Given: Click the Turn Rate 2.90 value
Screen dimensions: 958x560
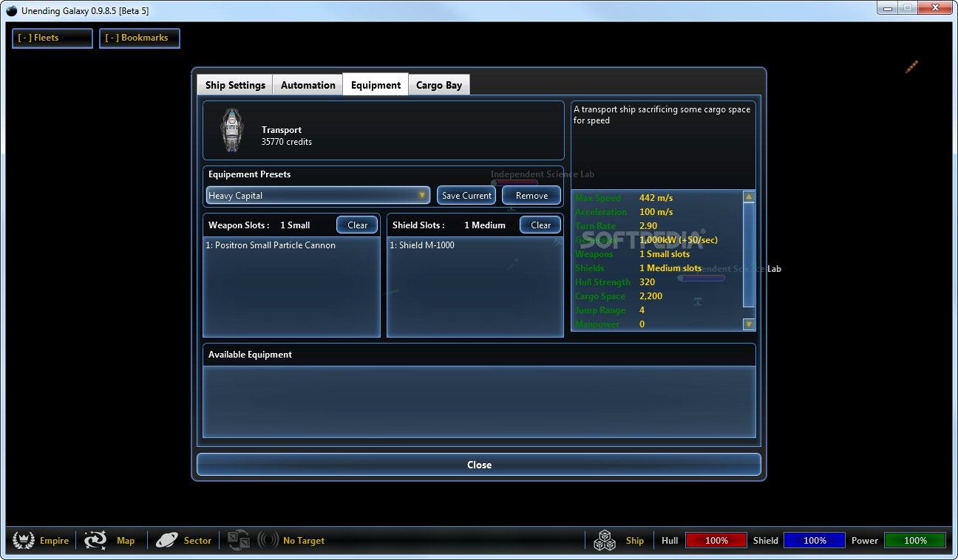Looking at the screenshot, I should 648,226.
